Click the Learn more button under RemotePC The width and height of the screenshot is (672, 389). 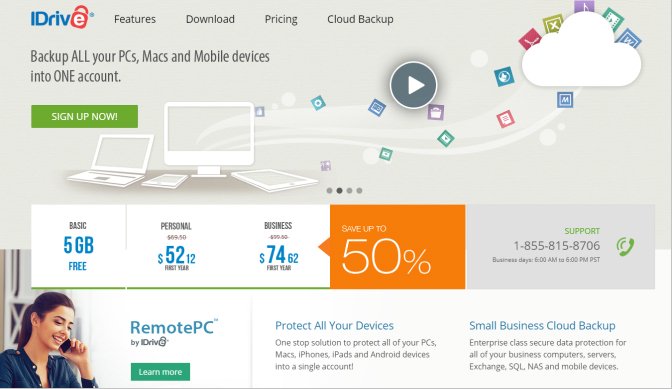[x=160, y=372]
